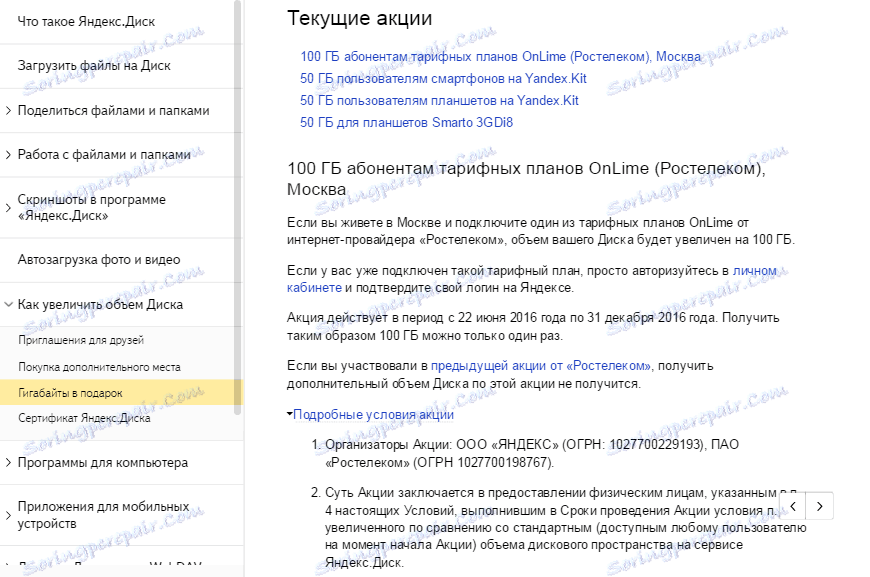Click 'Текущие акции' heading
Viewport: 870px width, 577px height.
(x=359, y=18)
